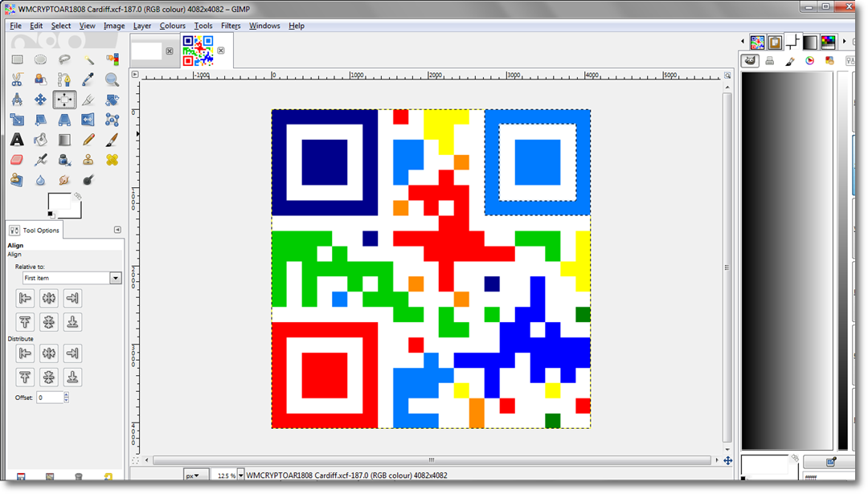Open the Filters menu
The height and width of the screenshot is (494, 868).
231,26
